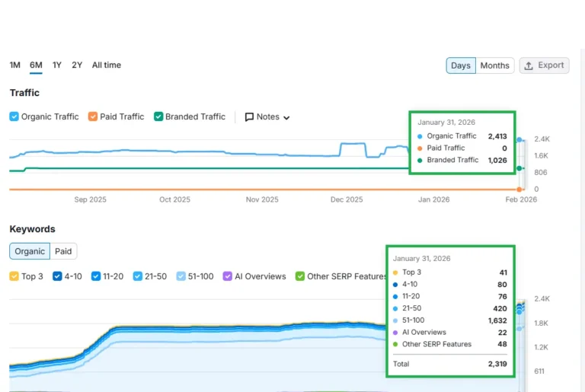Image resolution: width=585 pixels, height=392 pixels.
Task: Disable the AI Overviews checkbox
Action: click(x=228, y=276)
